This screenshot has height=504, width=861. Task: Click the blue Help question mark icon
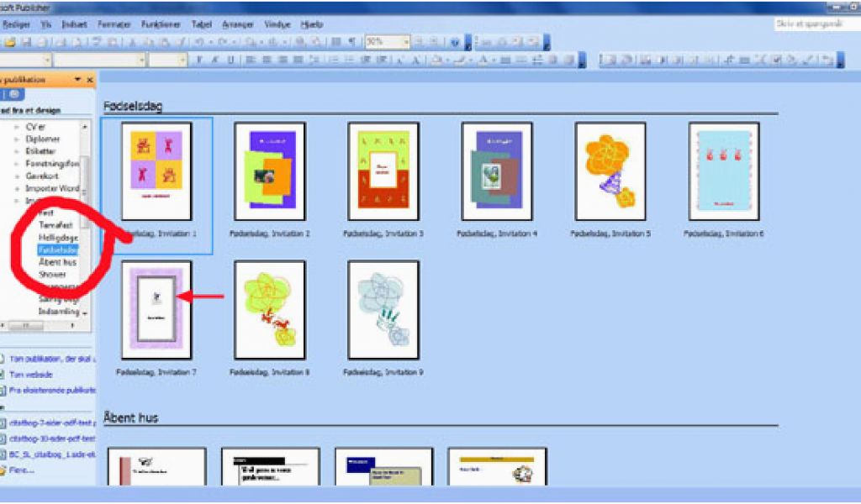click(455, 42)
